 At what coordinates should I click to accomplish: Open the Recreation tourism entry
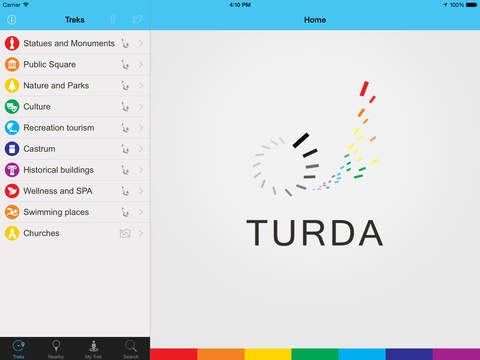pyautogui.click(x=75, y=128)
